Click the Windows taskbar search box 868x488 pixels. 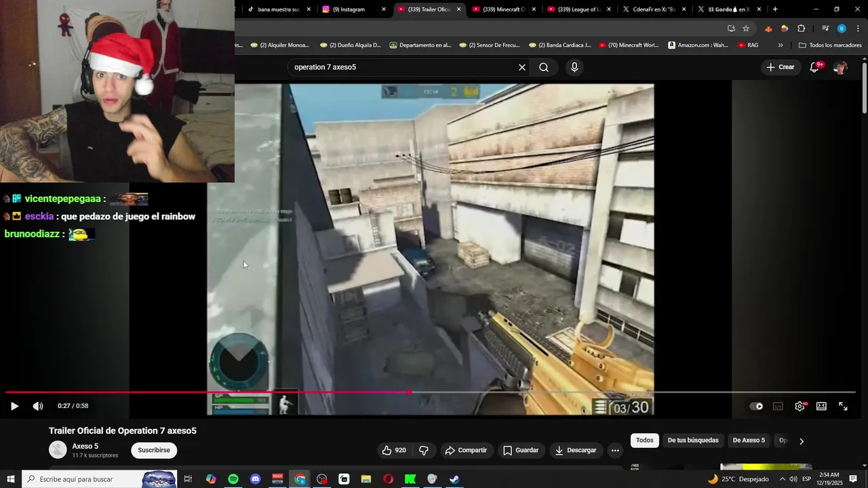(99, 479)
